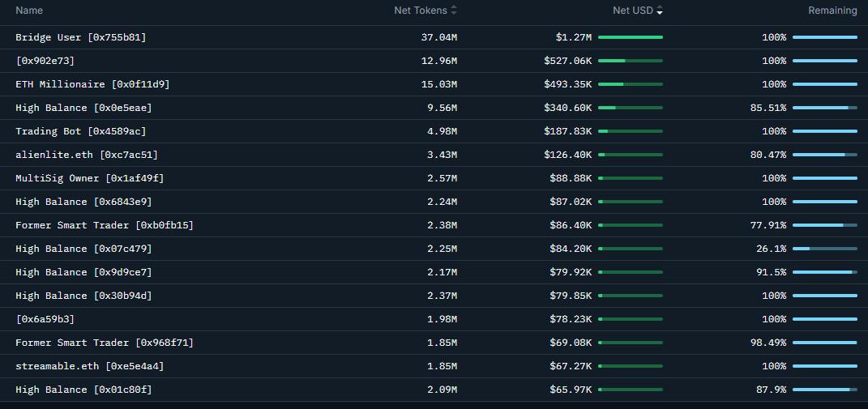868x409 pixels.
Task: Select Former Smart Trader [0xb0fb15] link
Action: 105,225
